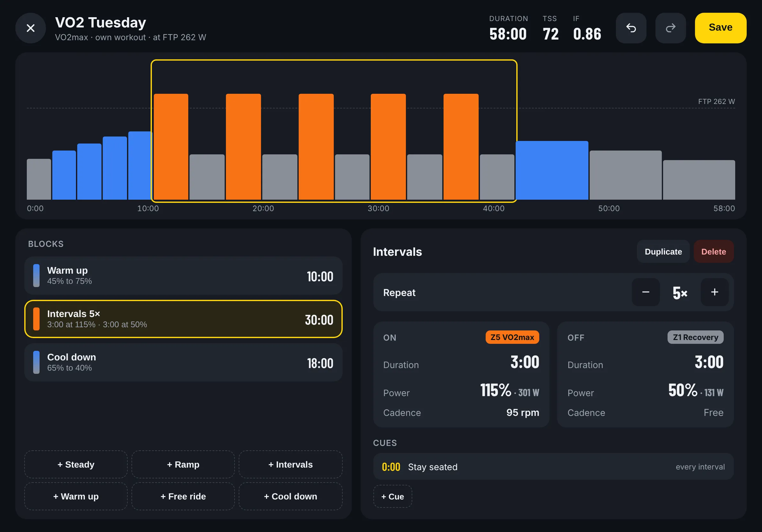Add an Intervals block
The width and height of the screenshot is (762, 532).
(x=290, y=464)
